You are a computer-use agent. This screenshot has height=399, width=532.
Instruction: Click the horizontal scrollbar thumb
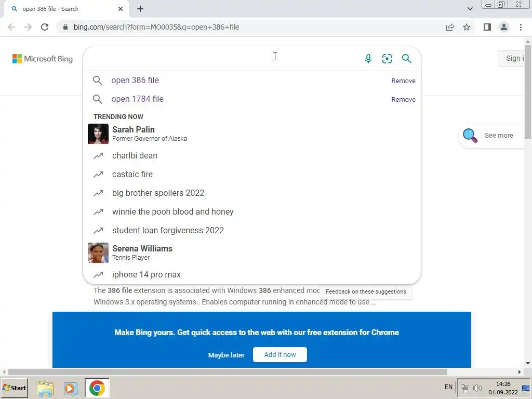228,372
